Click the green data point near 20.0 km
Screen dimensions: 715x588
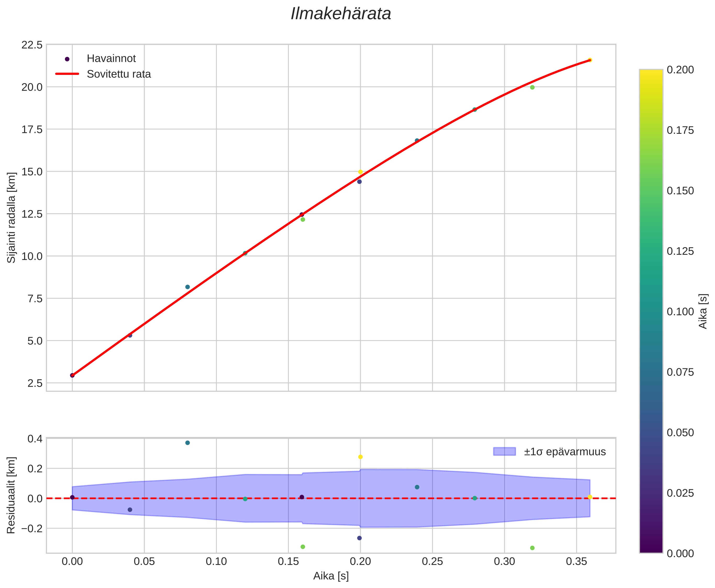[x=532, y=87]
